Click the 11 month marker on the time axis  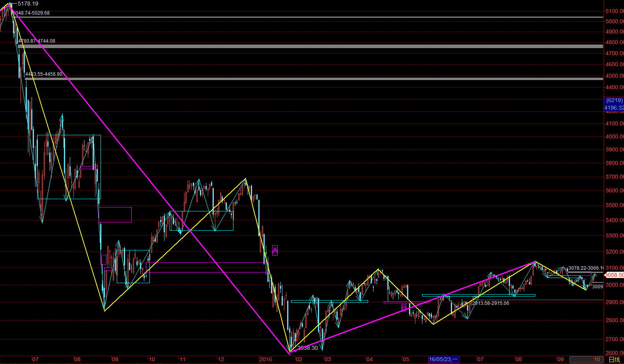point(183,359)
